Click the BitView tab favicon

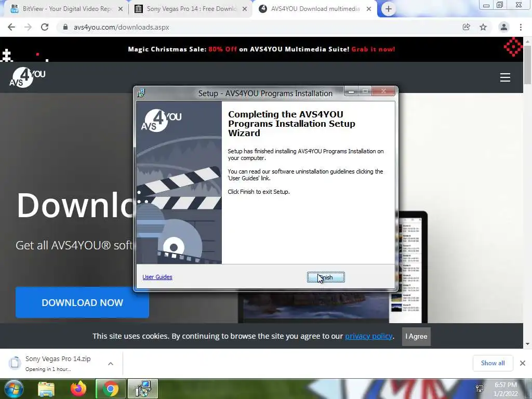click(x=14, y=9)
